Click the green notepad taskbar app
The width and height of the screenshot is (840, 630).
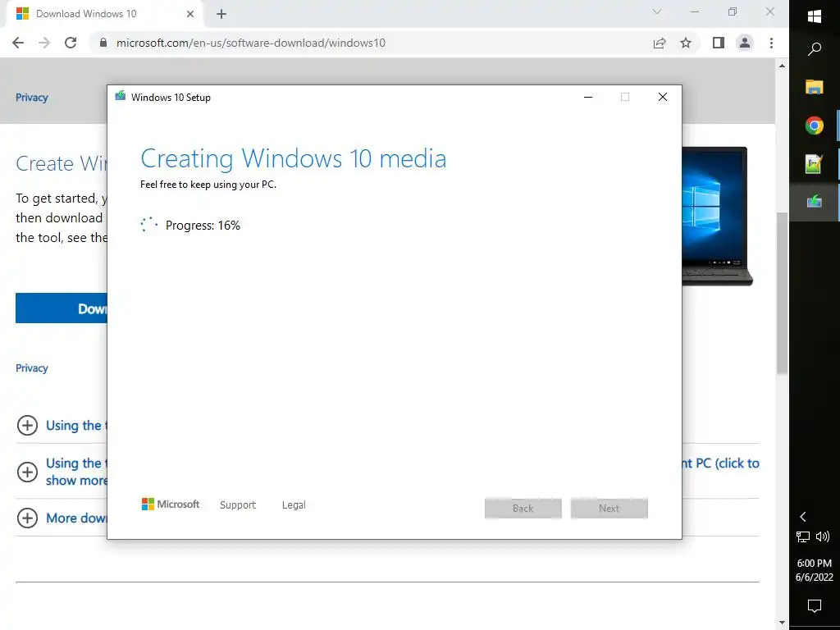[815, 164]
